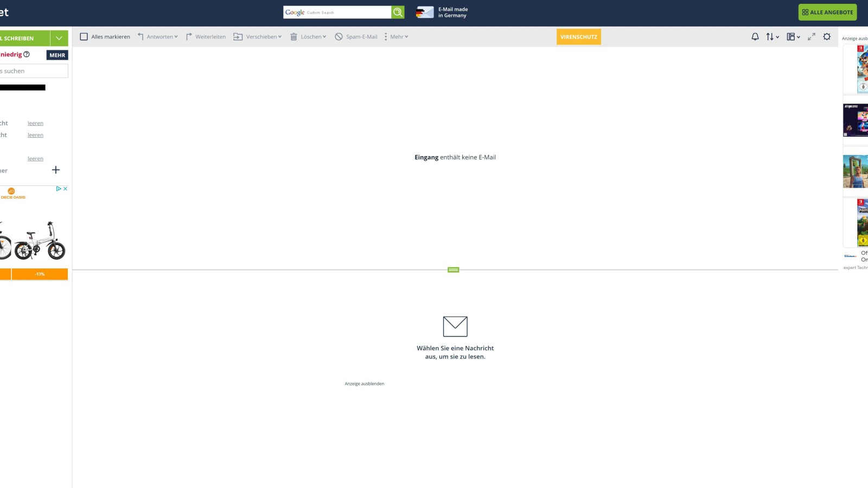
Task: Click the green pane divider handle
Action: [x=454, y=269]
